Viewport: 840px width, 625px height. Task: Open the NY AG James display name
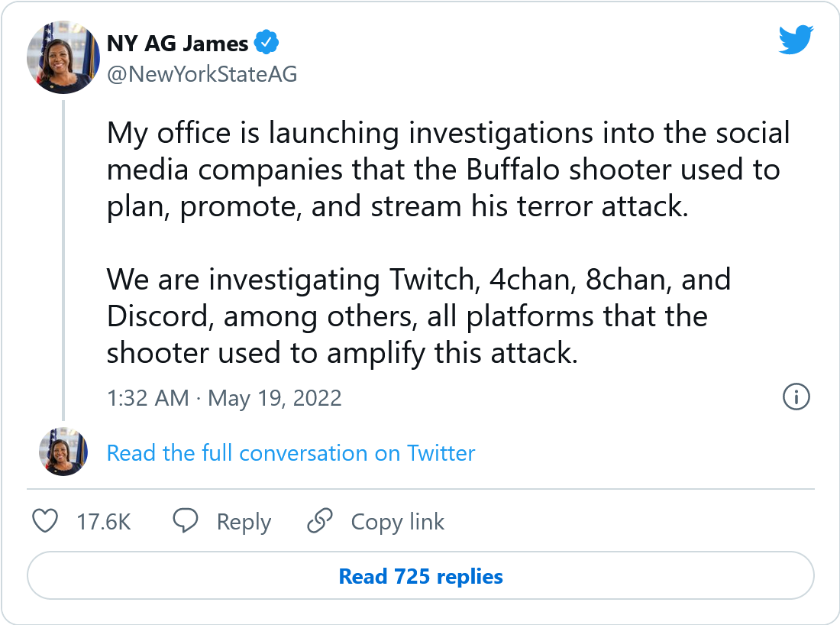[x=177, y=44]
